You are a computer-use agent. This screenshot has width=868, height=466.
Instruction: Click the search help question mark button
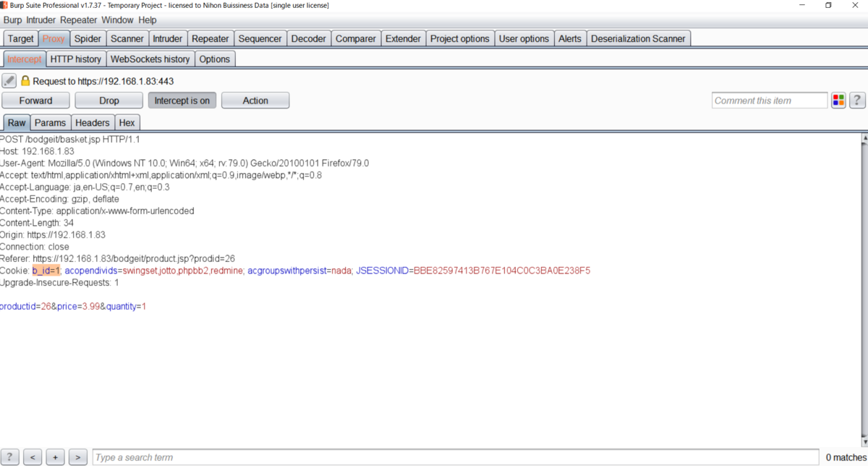point(10,457)
